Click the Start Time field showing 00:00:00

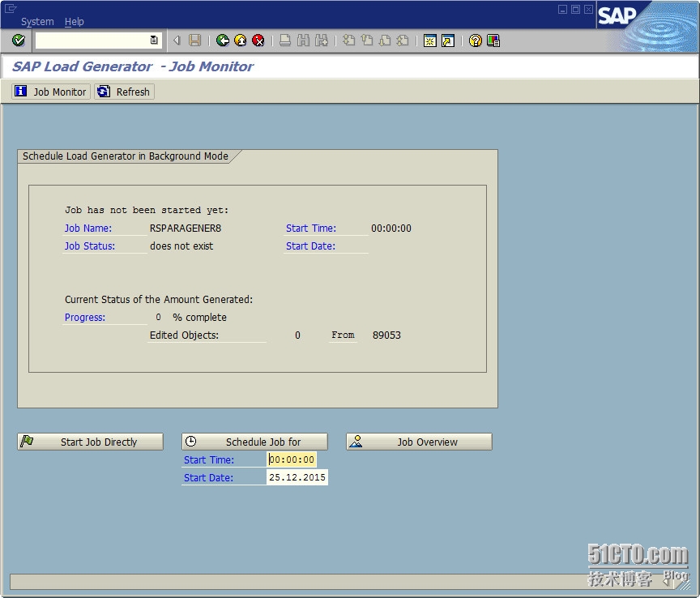click(292, 459)
